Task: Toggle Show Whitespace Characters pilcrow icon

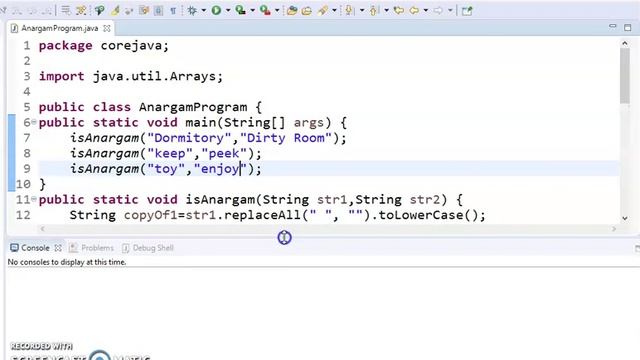Action: [x=173, y=11]
